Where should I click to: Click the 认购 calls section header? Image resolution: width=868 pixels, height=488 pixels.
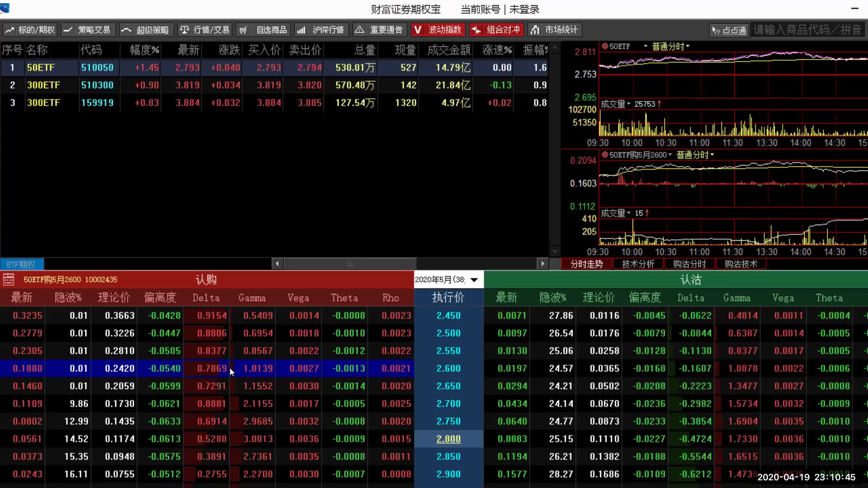(207, 280)
